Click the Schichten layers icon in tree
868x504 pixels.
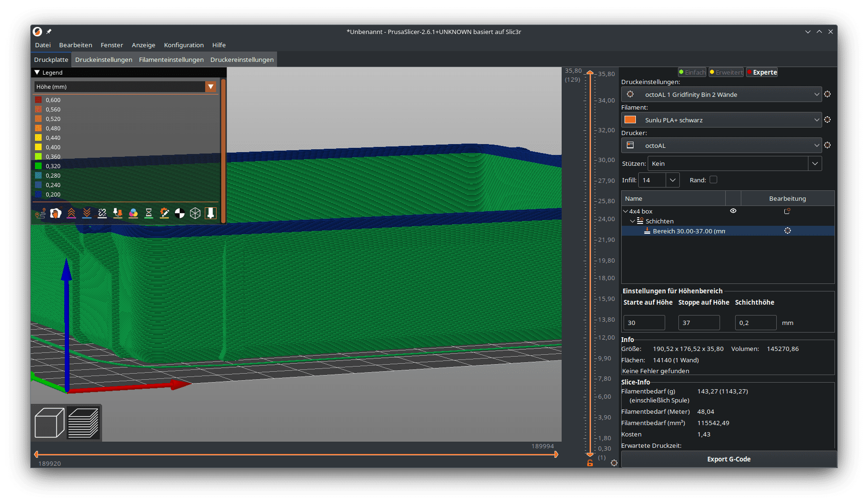click(x=640, y=221)
